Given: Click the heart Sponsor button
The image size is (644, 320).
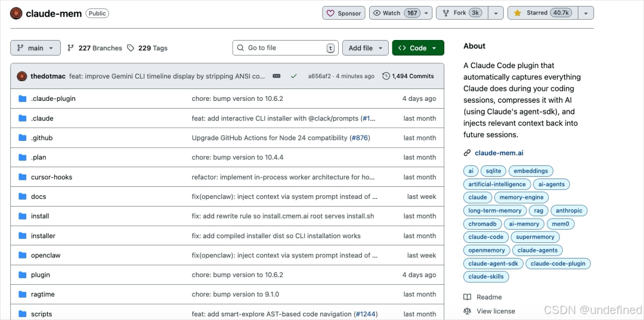Looking at the screenshot, I should (x=344, y=13).
